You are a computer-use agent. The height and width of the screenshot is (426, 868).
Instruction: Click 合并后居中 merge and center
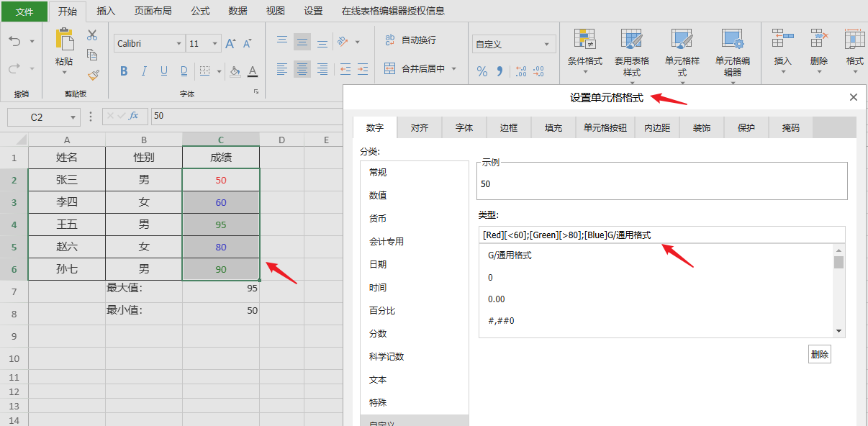414,69
